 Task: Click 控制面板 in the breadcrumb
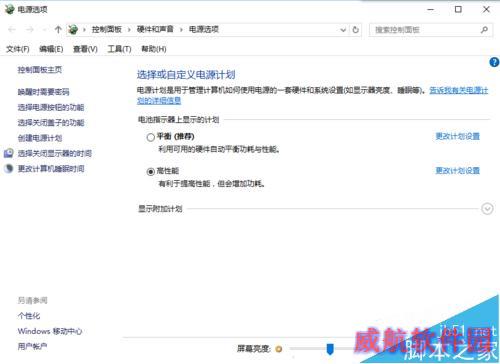coord(106,29)
